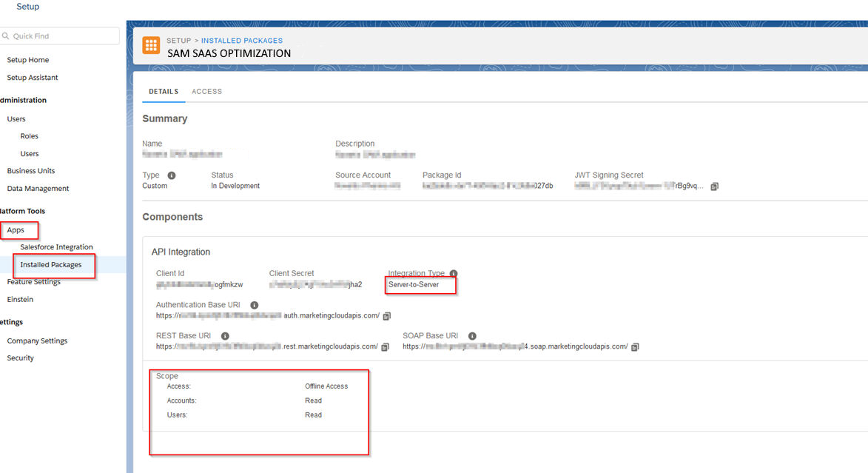Type in the Quick Find search box
Viewport: 868px width, 473px height.
(63, 36)
